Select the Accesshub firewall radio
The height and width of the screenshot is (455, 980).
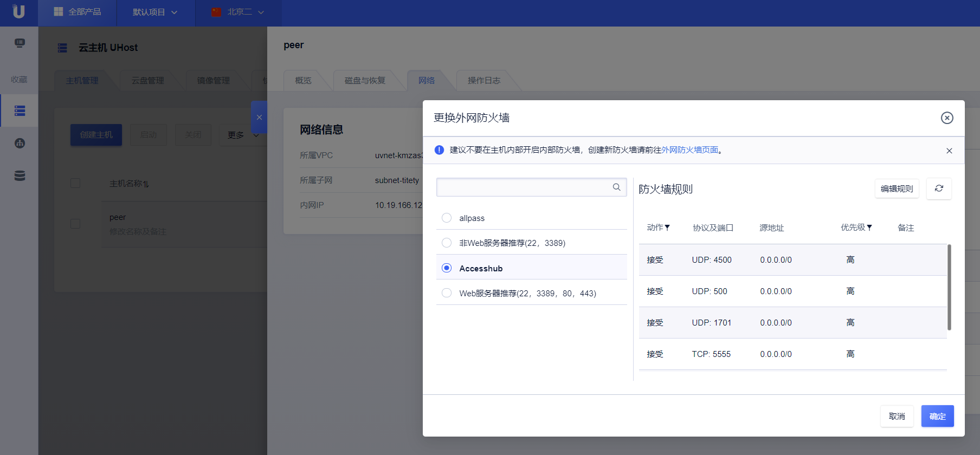click(447, 268)
